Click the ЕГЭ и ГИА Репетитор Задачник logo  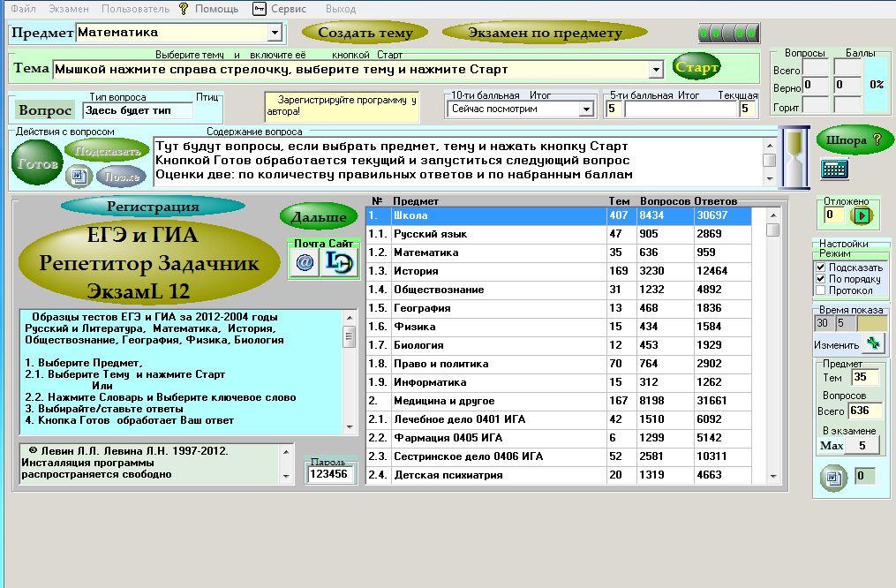coord(148,263)
